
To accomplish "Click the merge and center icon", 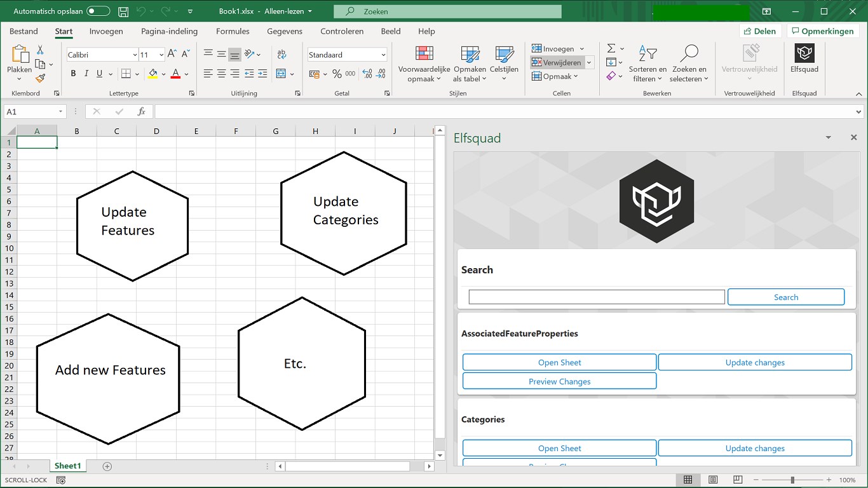I will (281, 74).
